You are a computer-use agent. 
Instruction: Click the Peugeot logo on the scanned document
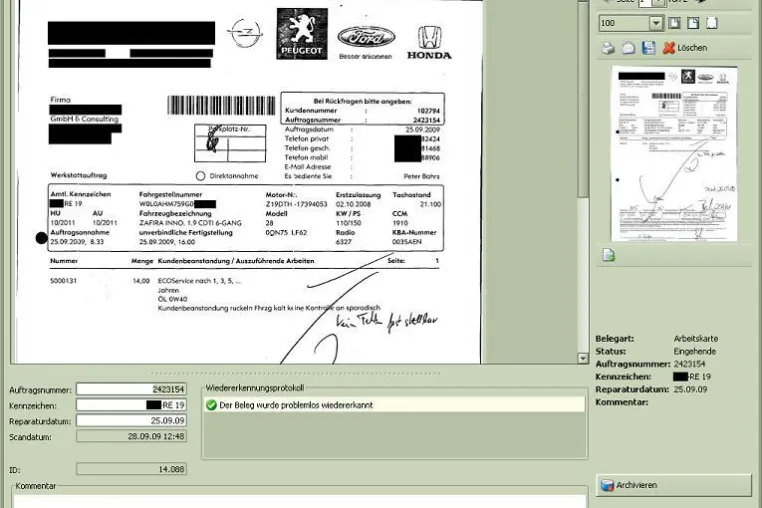pos(302,34)
